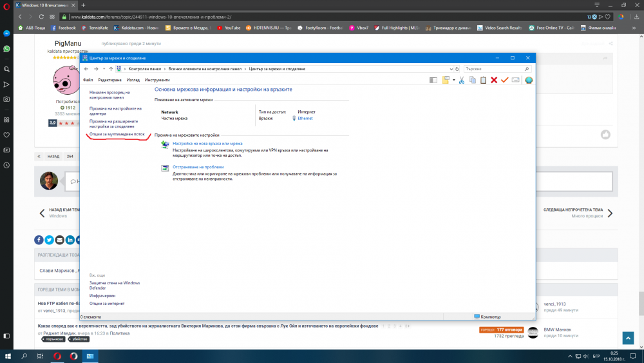Viewport: 644px width, 363px height.
Task: Open bookmarks heart icon in Opera sidebar
Action: pos(6,135)
